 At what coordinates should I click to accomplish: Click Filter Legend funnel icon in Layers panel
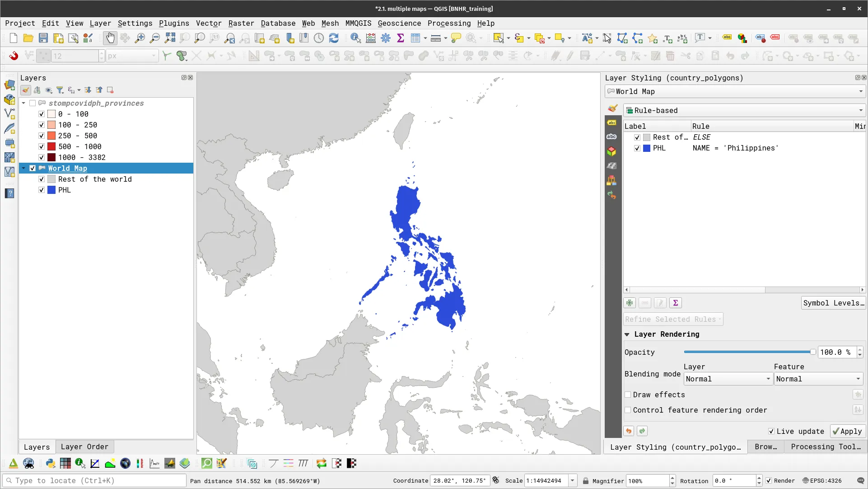click(x=60, y=90)
